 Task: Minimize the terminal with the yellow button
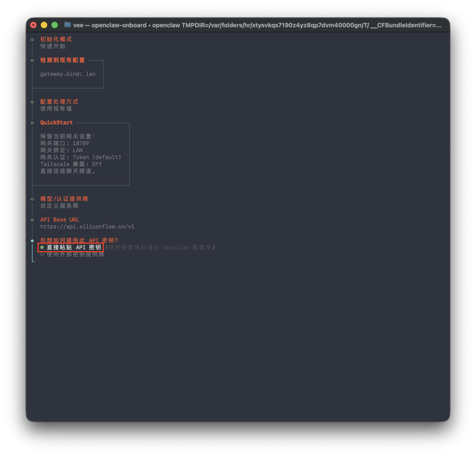pos(44,25)
